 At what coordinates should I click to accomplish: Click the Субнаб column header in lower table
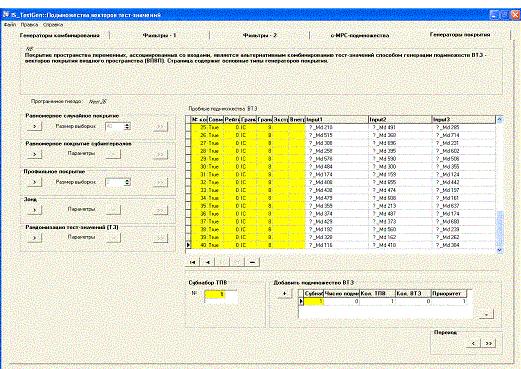tap(314, 293)
